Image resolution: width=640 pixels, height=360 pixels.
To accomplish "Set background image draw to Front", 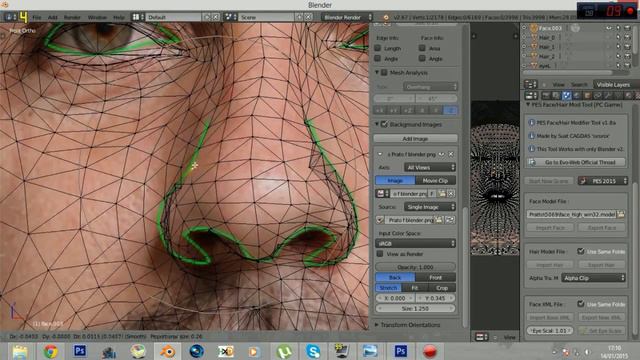I will click(x=436, y=278).
